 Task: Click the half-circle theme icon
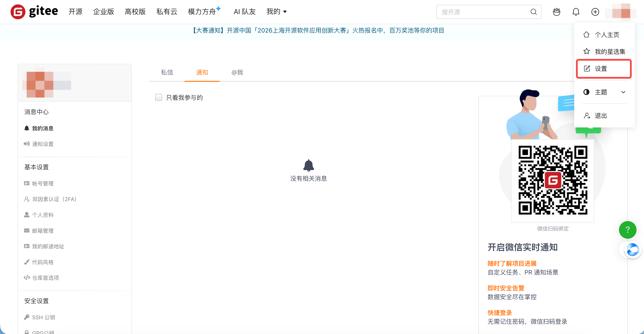pos(586,92)
